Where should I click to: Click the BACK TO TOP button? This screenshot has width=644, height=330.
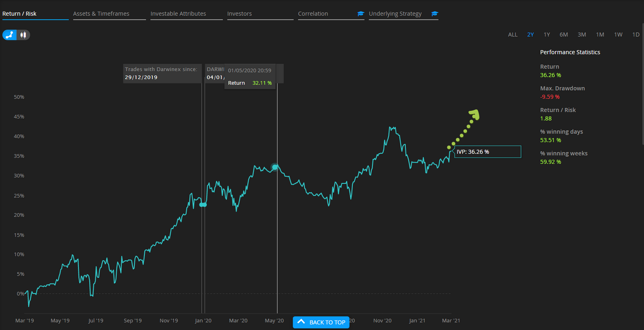coord(321,322)
